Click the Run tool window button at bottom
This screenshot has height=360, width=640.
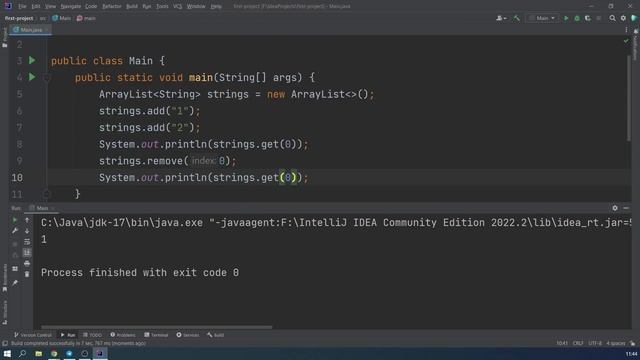point(68,335)
